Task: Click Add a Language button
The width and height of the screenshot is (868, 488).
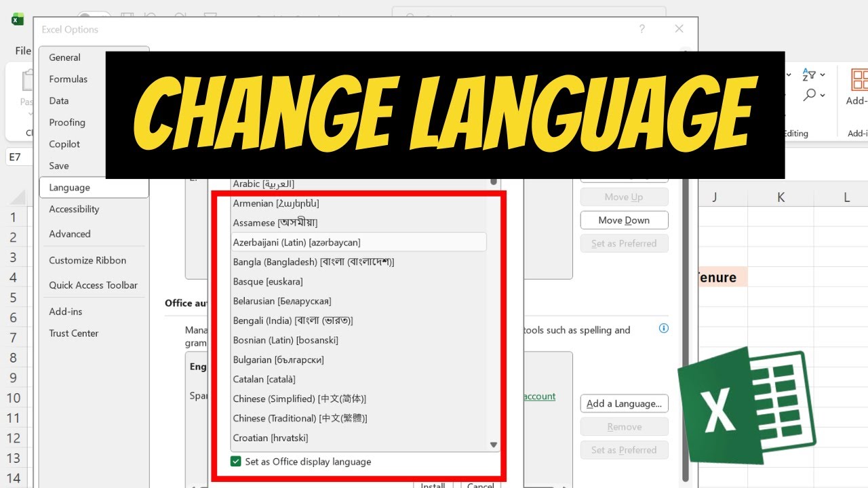Action: (624, 404)
